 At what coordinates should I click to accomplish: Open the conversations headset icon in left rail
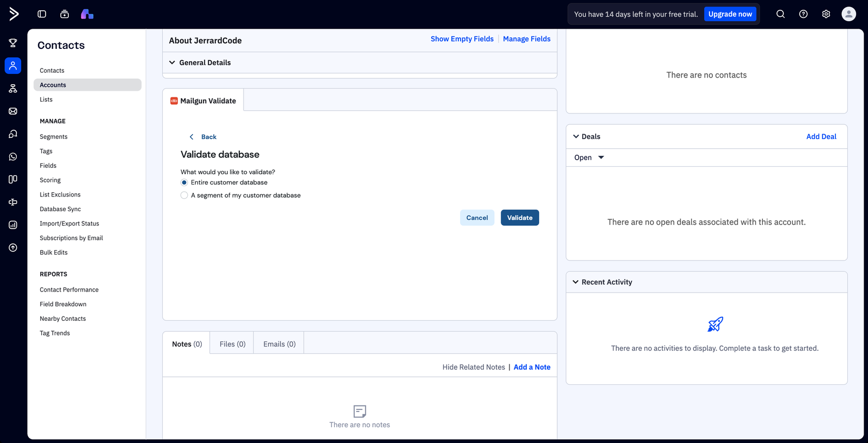click(13, 134)
